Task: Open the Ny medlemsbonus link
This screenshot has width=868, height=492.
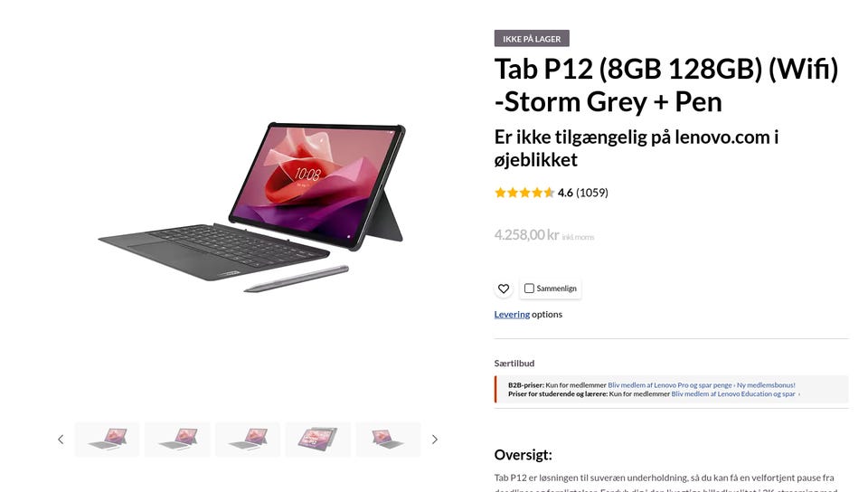Action: [x=766, y=385]
